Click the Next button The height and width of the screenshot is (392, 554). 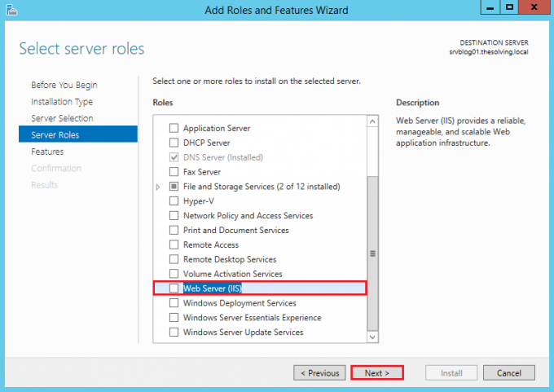[377, 372]
